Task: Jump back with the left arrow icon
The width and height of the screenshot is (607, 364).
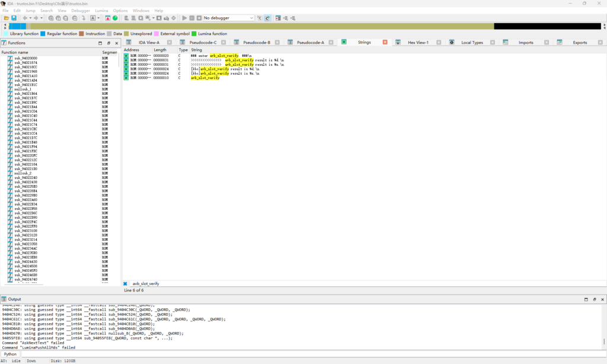Action: tap(24, 18)
